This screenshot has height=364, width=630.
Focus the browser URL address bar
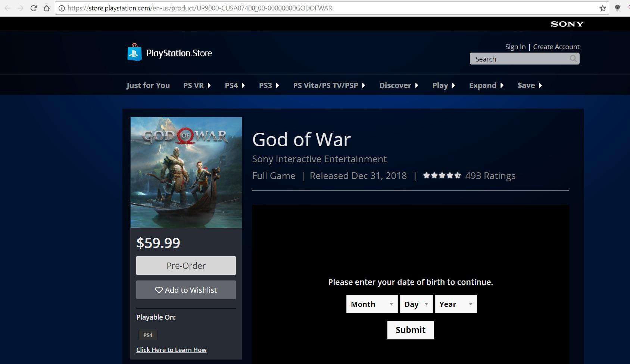pos(332,8)
